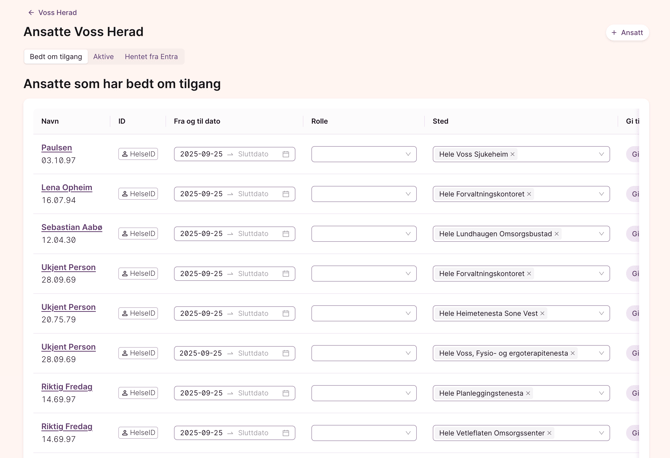Screen dimensions: 670x458
Task: Expand Sted dropdown arrow for Lena Opheim
Action: point(601,194)
